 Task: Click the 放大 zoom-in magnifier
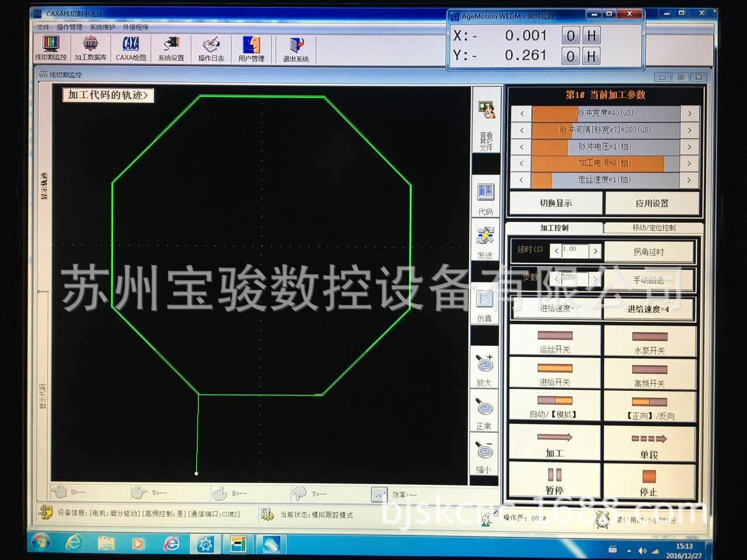pos(484,370)
